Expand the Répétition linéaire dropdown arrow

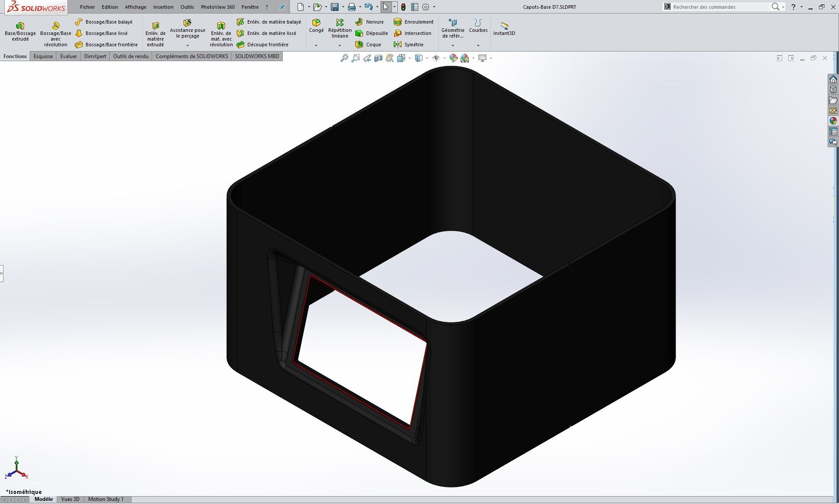[x=340, y=45]
